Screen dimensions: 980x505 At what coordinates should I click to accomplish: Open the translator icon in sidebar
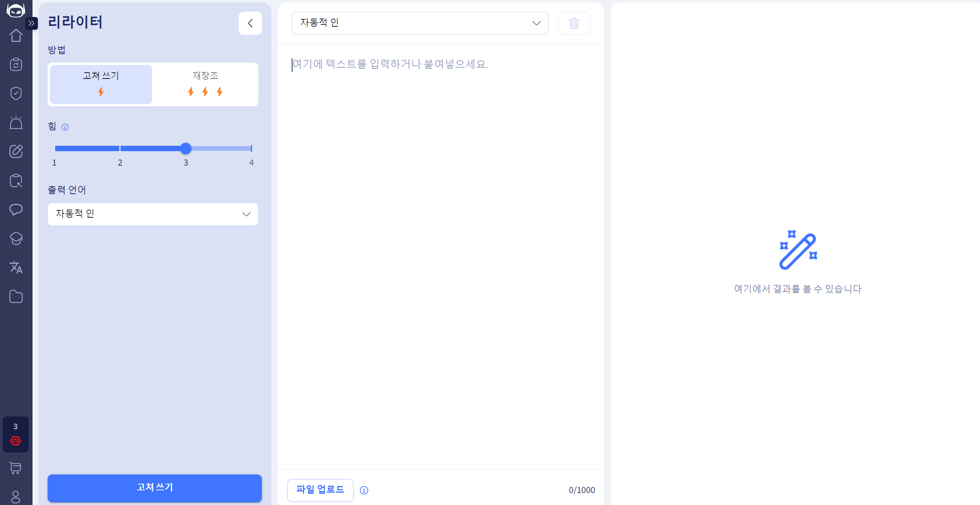coord(15,267)
